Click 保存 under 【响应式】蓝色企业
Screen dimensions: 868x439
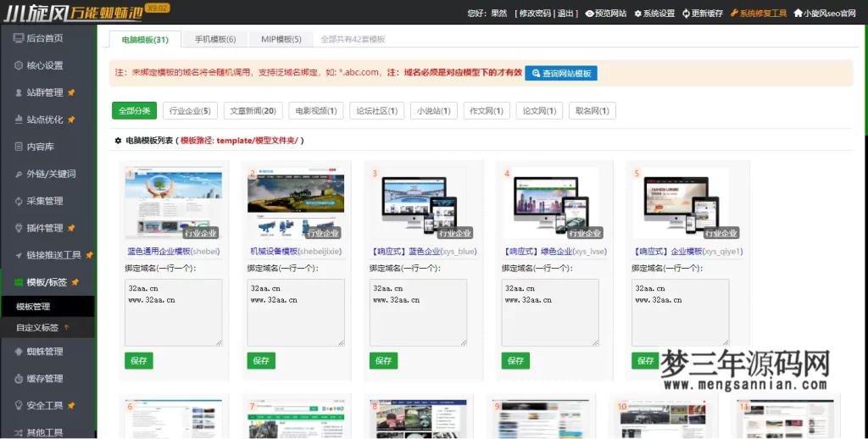[384, 361]
